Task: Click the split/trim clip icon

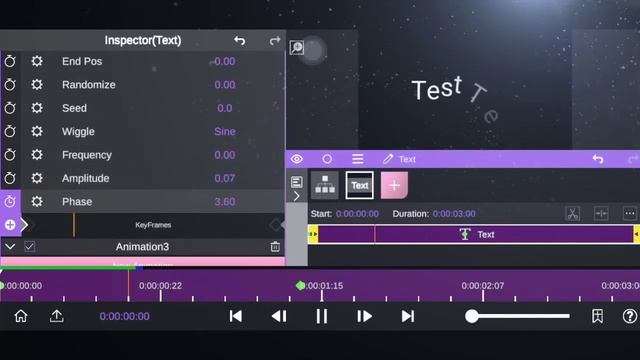Action: click(x=601, y=213)
